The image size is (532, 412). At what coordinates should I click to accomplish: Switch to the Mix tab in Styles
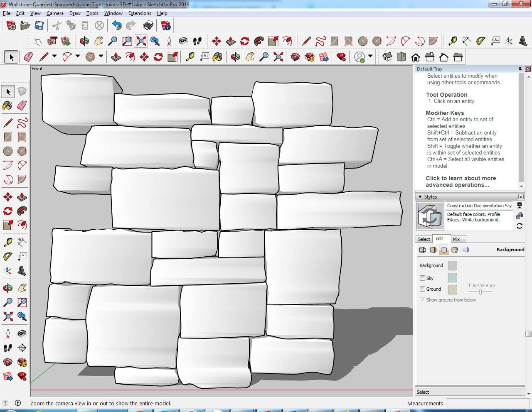click(456, 239)
